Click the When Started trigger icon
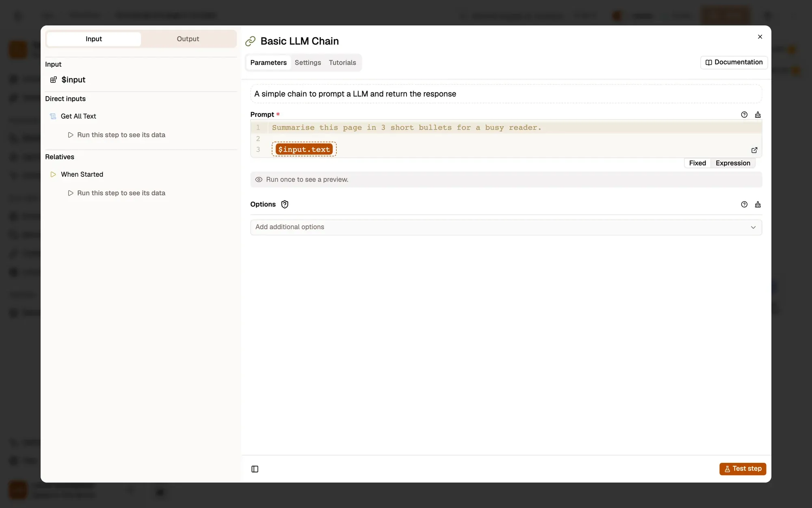This screenshot has height=508, width=812. point(53,174)
